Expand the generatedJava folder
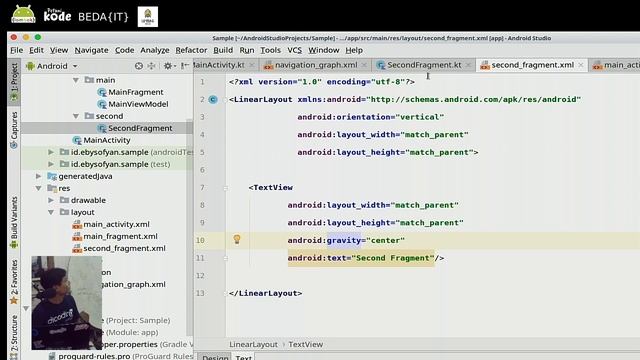The image size is (640, 360). 38,176
